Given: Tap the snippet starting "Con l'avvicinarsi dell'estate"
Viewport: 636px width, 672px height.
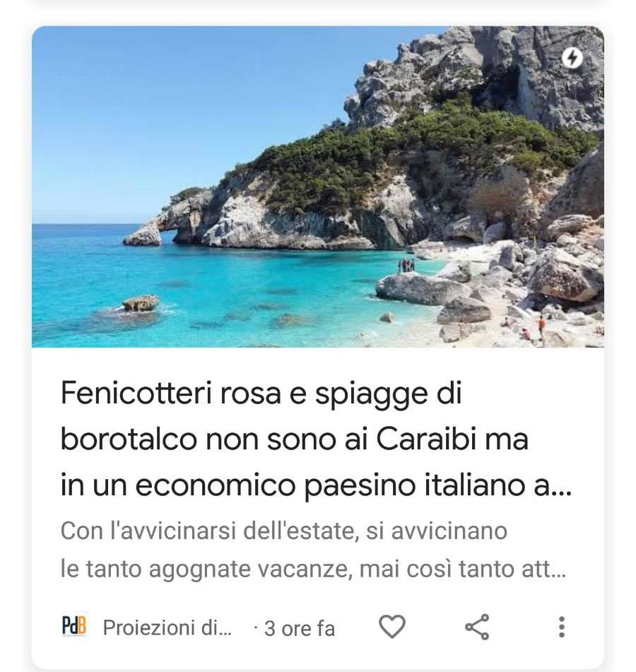Looking at the screenshot, I should (313, 550).
